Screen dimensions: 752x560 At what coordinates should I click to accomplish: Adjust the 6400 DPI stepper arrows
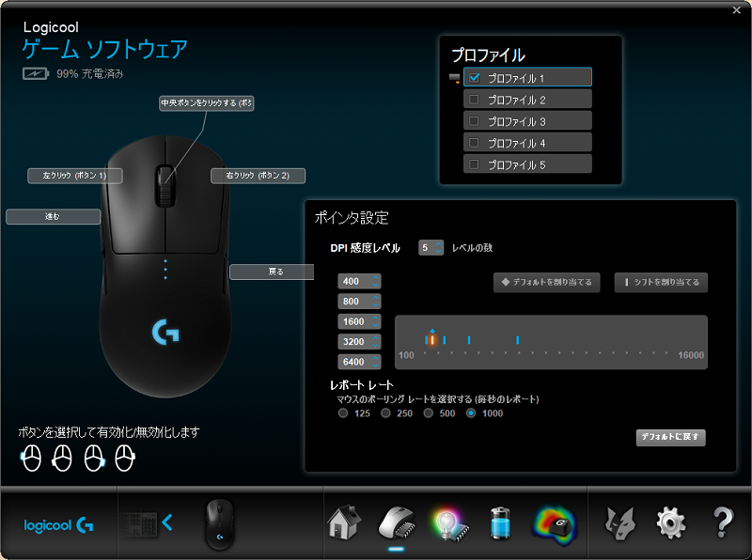tap(376, 362)
